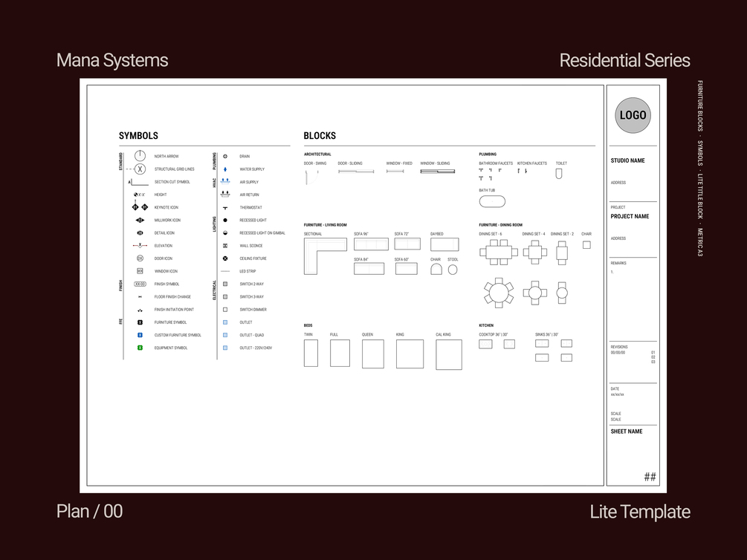The width and height of the screenshot is (747, 560).
Task: Click the LED Strip line symbol
Action: coord(225,271)
